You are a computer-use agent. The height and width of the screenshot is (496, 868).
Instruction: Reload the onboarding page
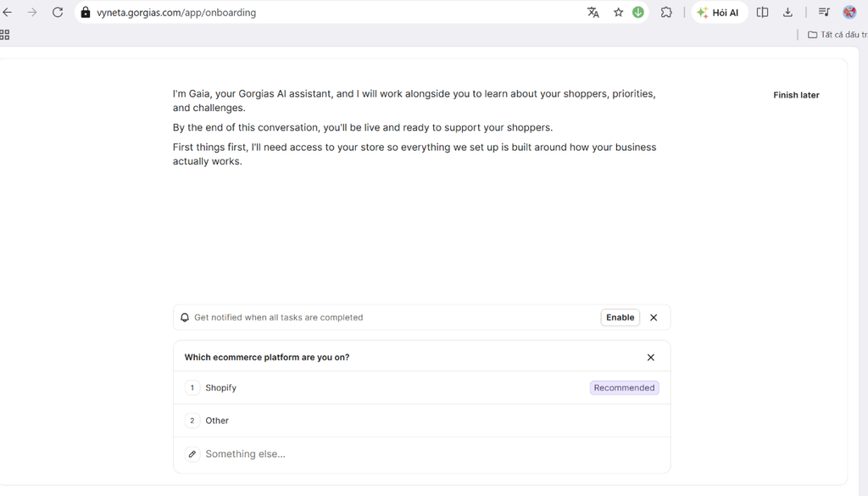(58, 12)
